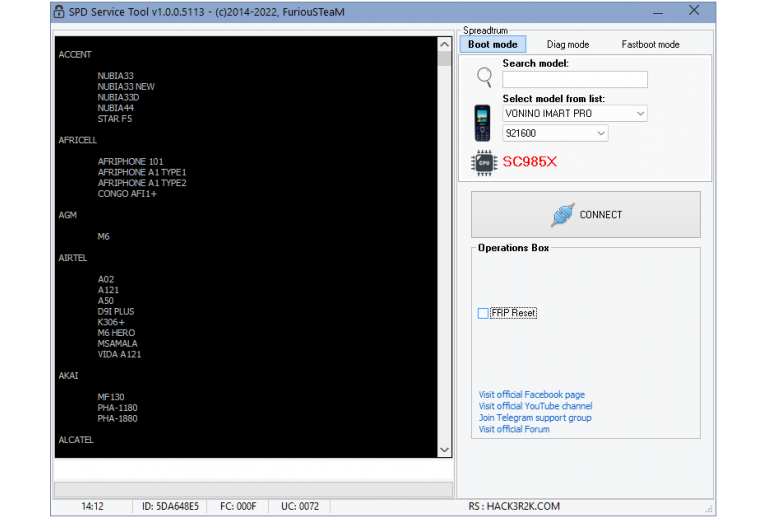Open the 921600 baud rate dropdown

click(x=555, y=133)
